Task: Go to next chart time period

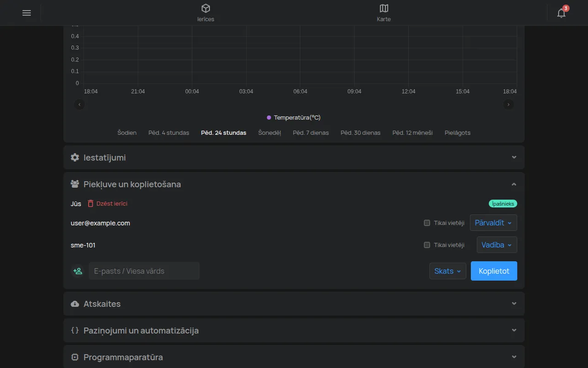Action: (x=509, y=104)
